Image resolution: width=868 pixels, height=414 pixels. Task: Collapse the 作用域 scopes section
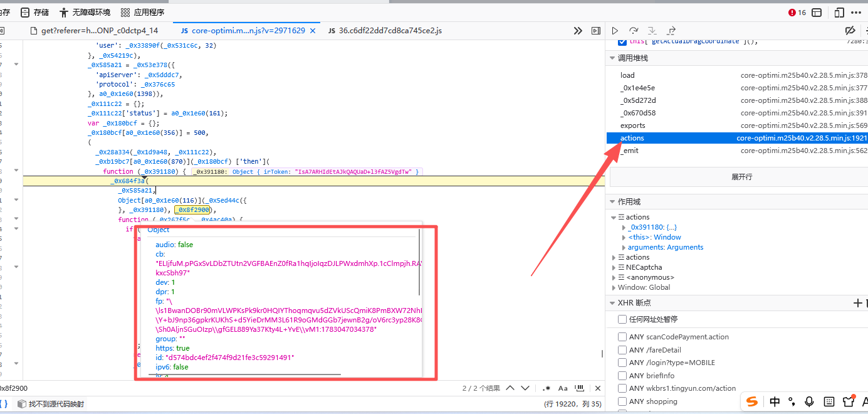[612, 202]
